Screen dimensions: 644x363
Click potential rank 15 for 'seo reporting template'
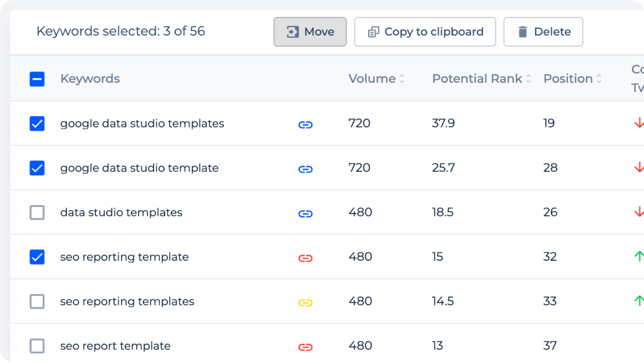[438, 257]
